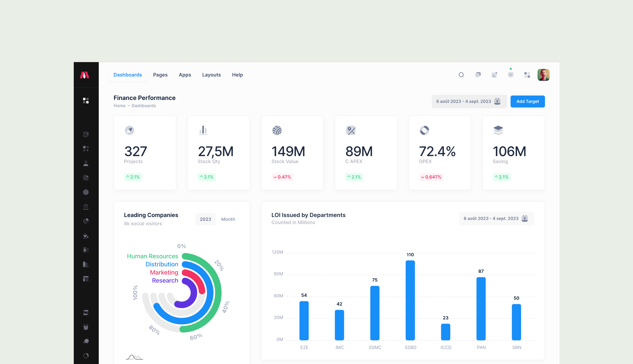Open the user avatar thumbnail
Image resolution: width=633 pixels, height=364 pixels.
click(x=543, y=75)
